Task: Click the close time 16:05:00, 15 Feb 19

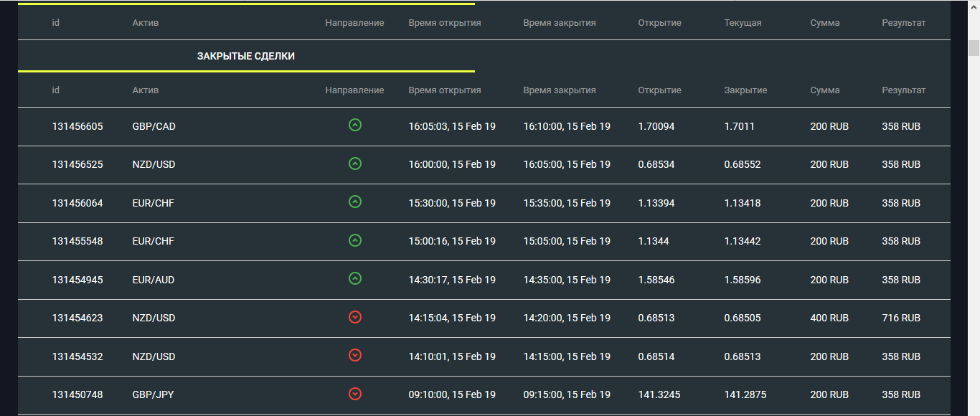Action: [x=567, y=164]
